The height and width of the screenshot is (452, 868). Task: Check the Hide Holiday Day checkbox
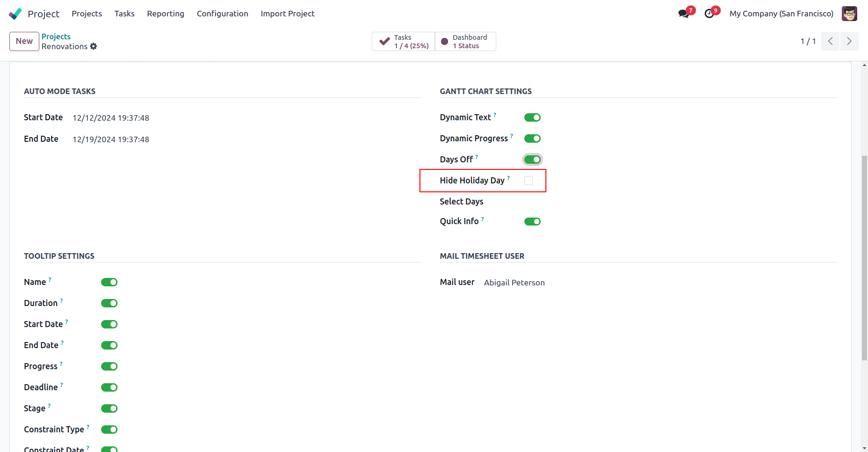pyautogui.click(x=529, y=181)
